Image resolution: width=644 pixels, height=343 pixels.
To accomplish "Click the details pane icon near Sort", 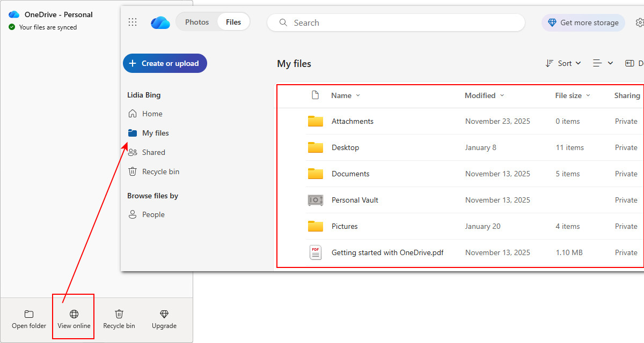I will 630,63.
